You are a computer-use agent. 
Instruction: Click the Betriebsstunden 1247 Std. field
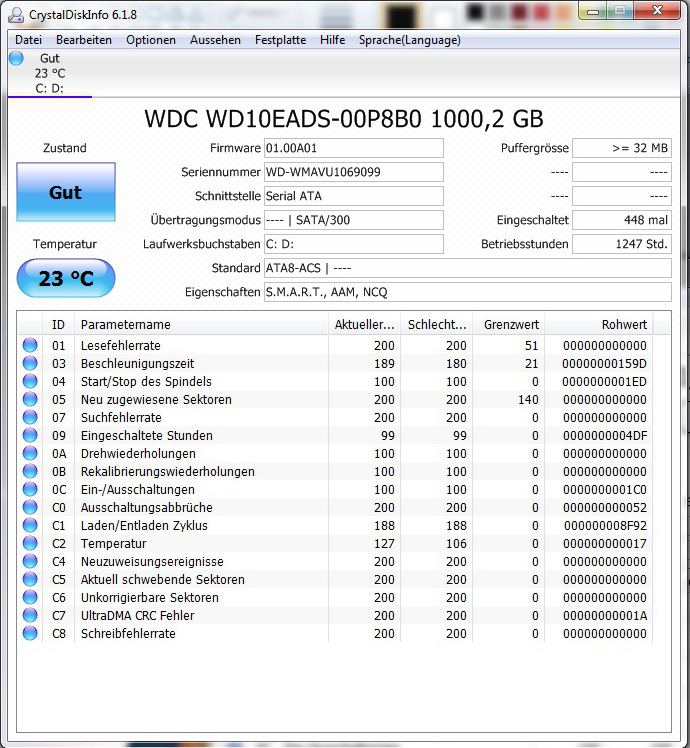coord(622,244)
